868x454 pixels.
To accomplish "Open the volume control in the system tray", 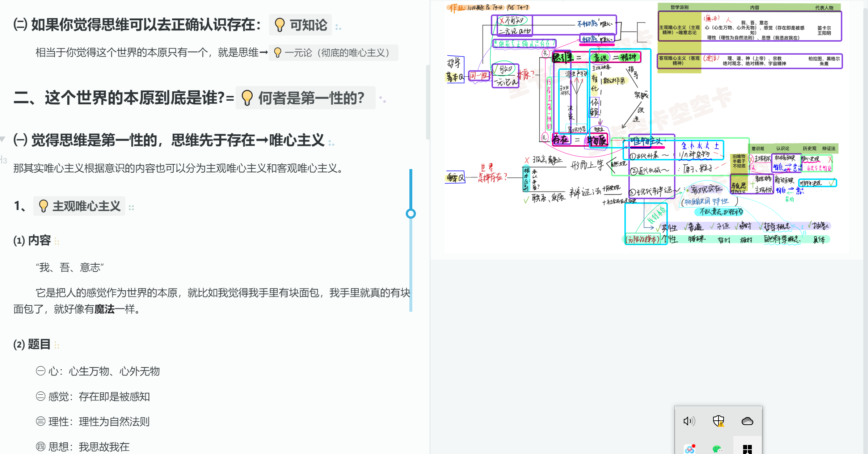I will (x=689, y=421).
